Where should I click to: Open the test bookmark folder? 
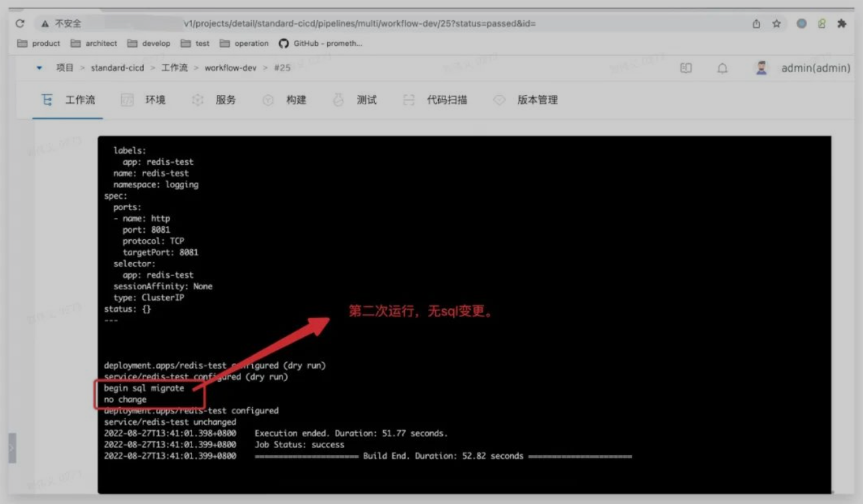click(195, 43)
